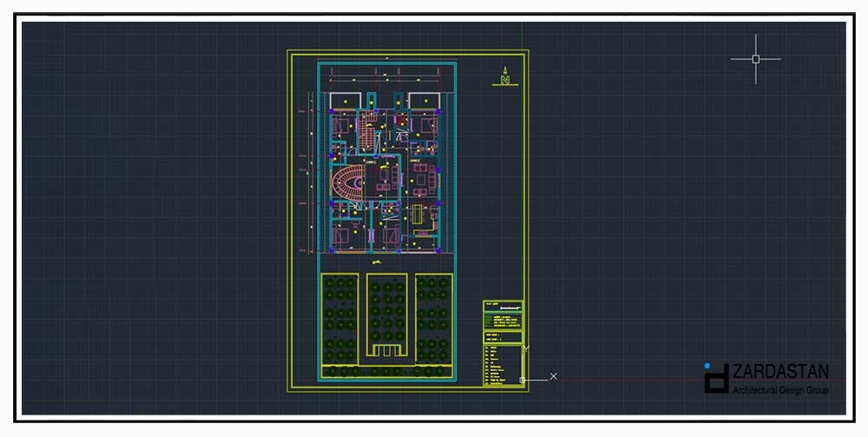The width and height of the screenshot is (868, 437).
Task: Select the living room sofa set
Action: [423, 181]
